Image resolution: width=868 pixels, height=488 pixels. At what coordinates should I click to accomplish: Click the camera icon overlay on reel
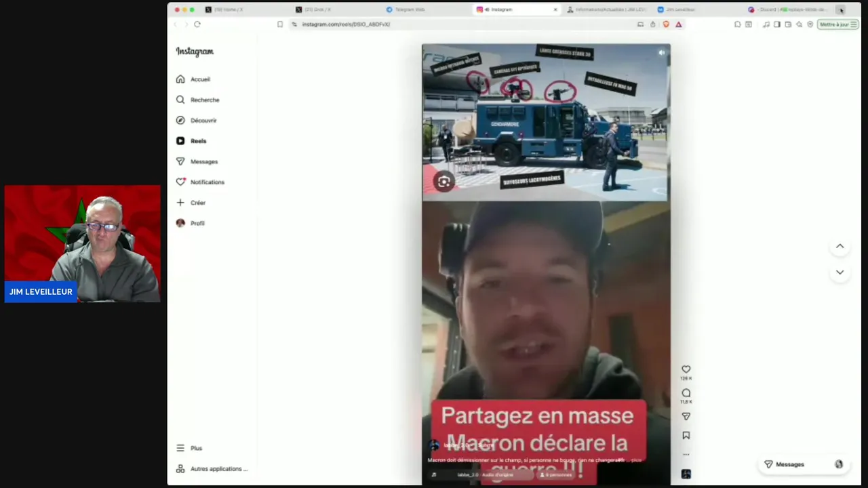click(443, 182)
